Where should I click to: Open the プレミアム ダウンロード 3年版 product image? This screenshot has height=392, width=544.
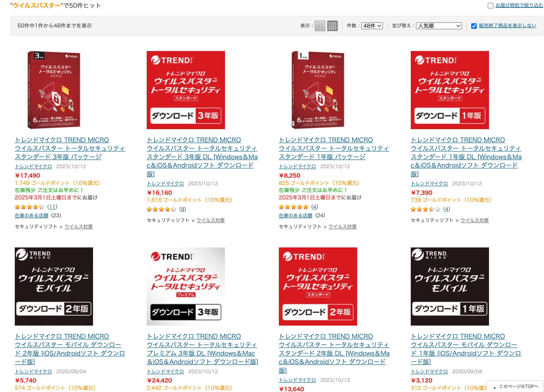point(186,286)
